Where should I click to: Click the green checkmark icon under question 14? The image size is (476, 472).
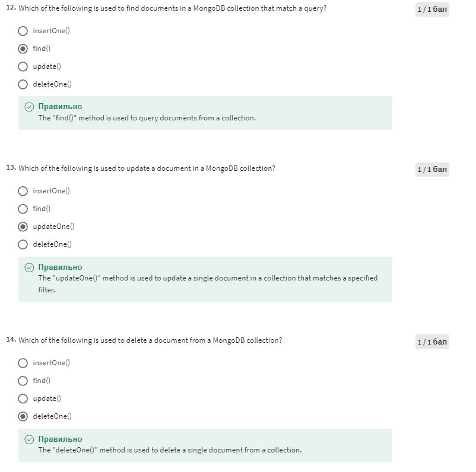tap(29, 439)
